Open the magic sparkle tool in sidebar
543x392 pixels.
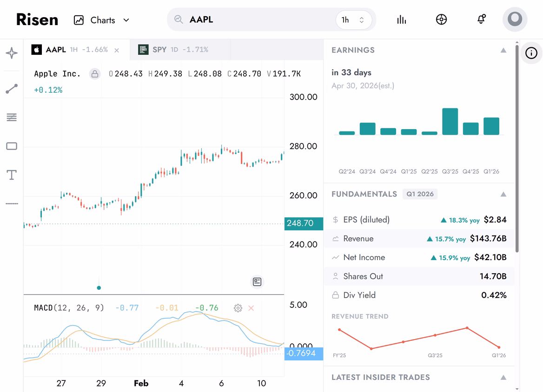click(12, 53)
